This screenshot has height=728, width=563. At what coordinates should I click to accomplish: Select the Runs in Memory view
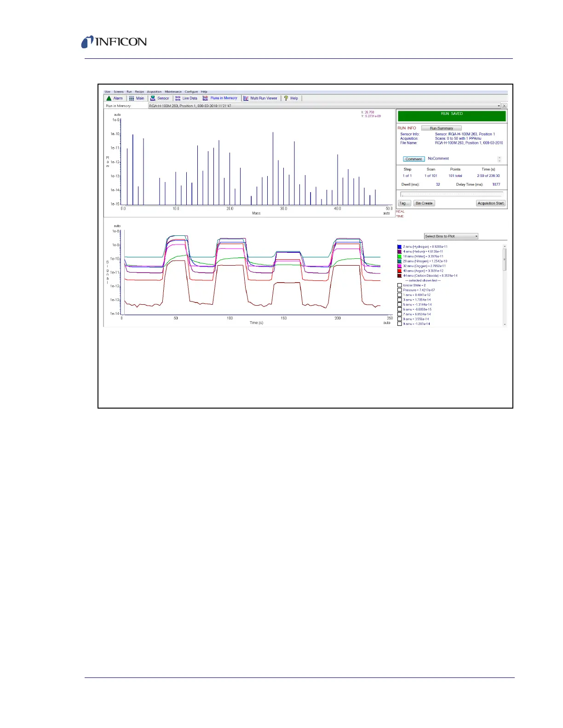[x=220, y=98]
